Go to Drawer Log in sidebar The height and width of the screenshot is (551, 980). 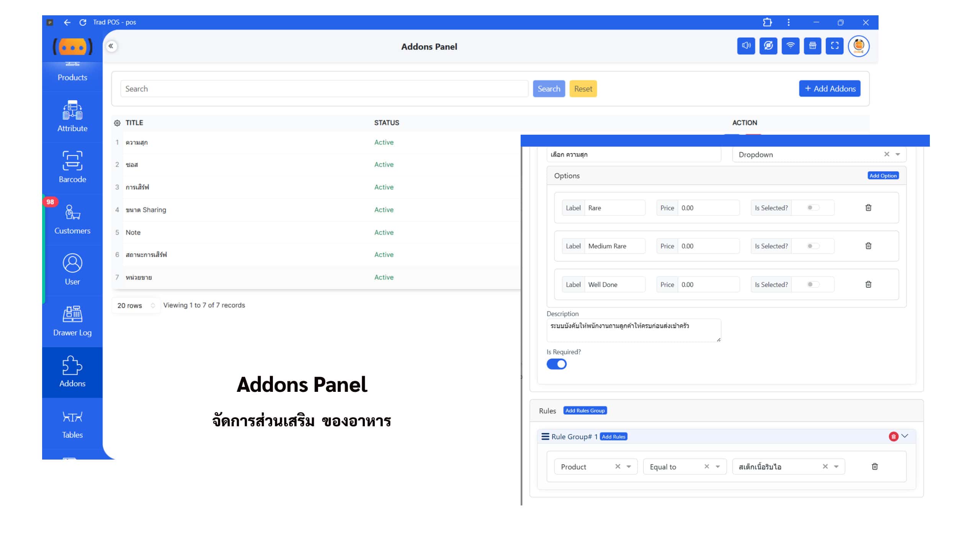72,321
